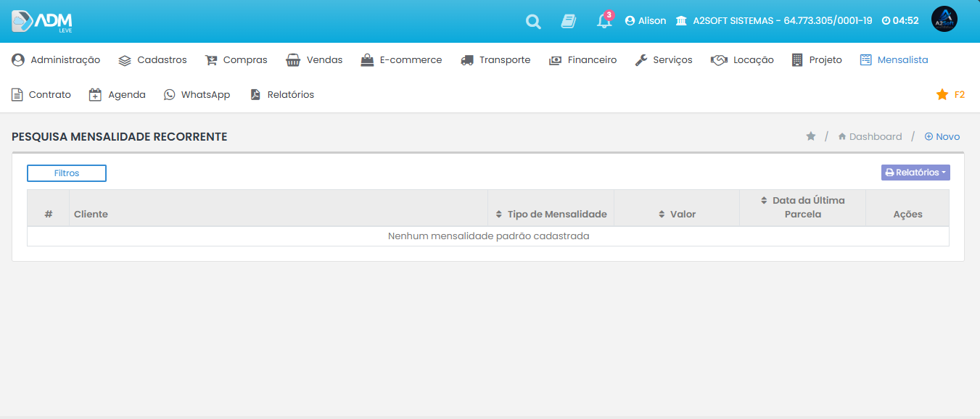The image size is (980, 419).
Task: Sort by Valor column
Action: pyautogui.click(x=677, y=214)
